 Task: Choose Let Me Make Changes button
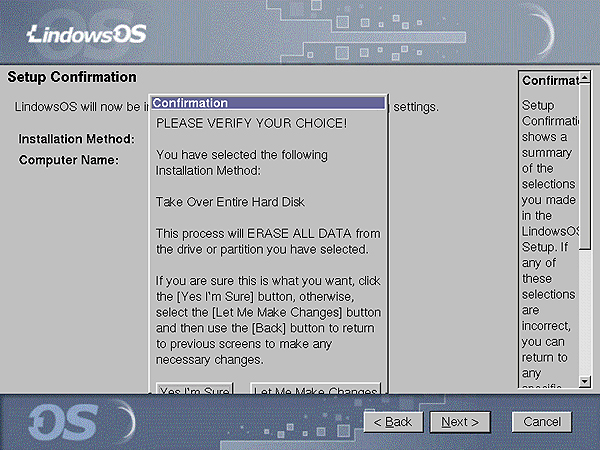point(316,388)
